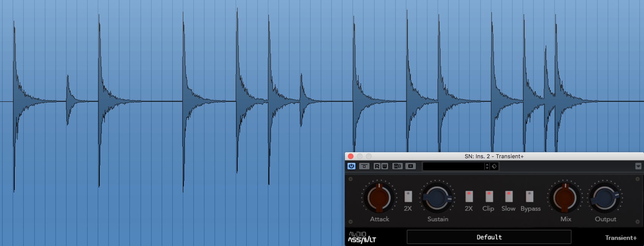The height and width of the screenshot is (246, 644).
Task: Toggle the Sustain 2X switch
Action: (x=469, y=196)
